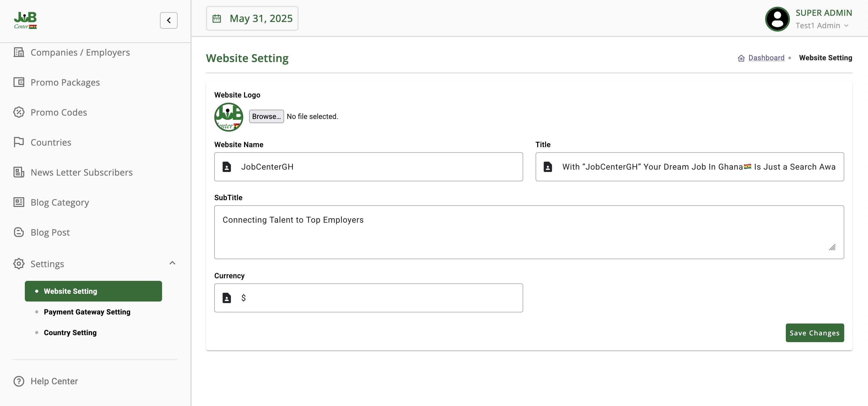Click the News Letter Subscribers newspaper icon
The height and width of the screenshot is (406, 868).
coord(19,172)
